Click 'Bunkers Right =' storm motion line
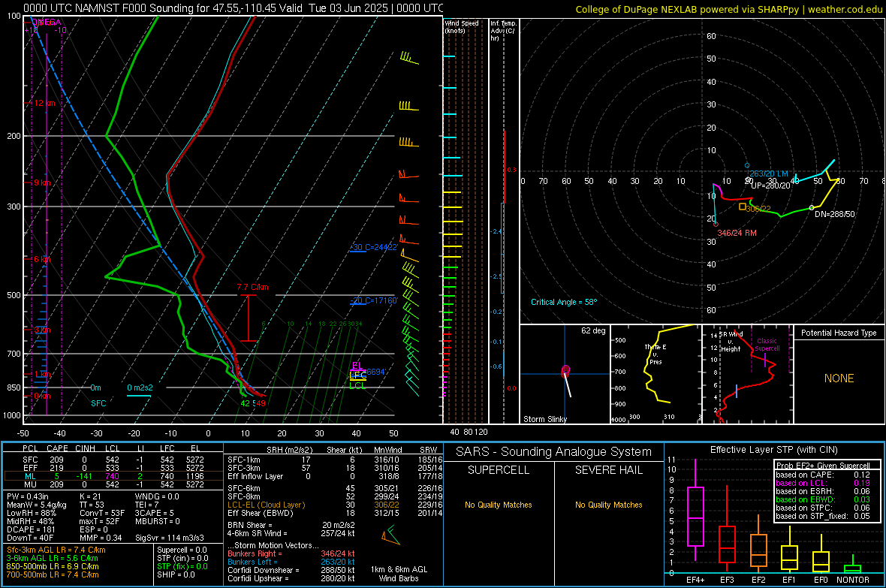 [x=291, y=553]
